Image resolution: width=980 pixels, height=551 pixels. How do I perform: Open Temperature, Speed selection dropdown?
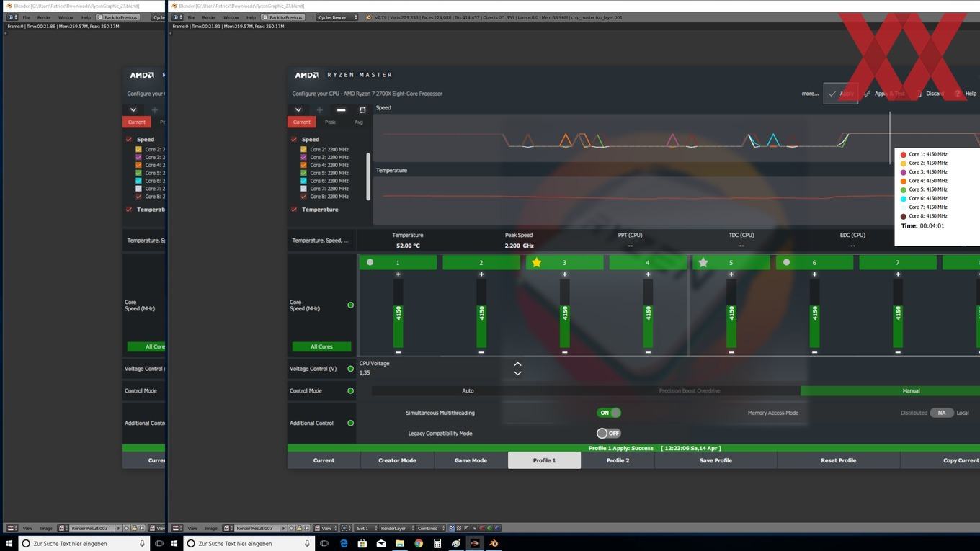click(x=320, y=241)
